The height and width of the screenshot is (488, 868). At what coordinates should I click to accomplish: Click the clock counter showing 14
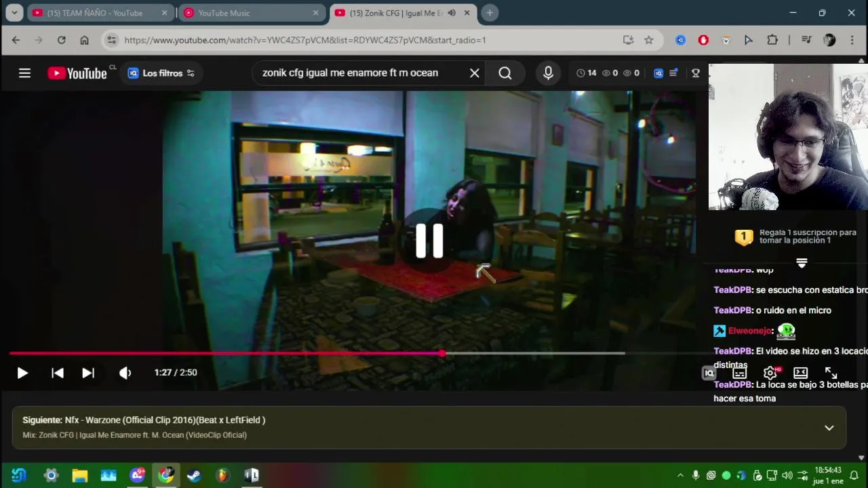coord(587,73)
